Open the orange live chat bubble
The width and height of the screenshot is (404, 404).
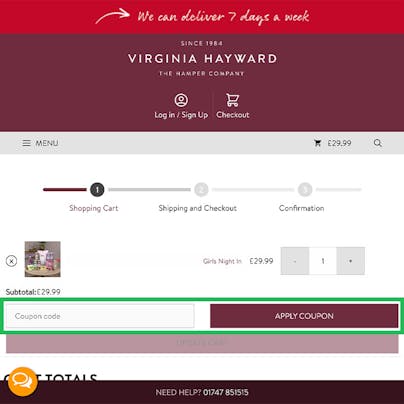pos(22,382)
